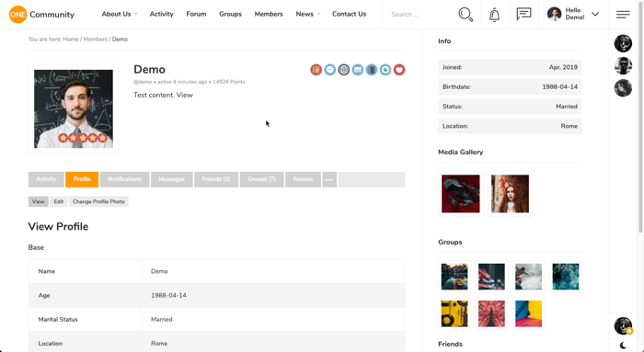The image size is (644, 352).
Task: Click the Location Rome info row in sidebar
Action: 510,126
